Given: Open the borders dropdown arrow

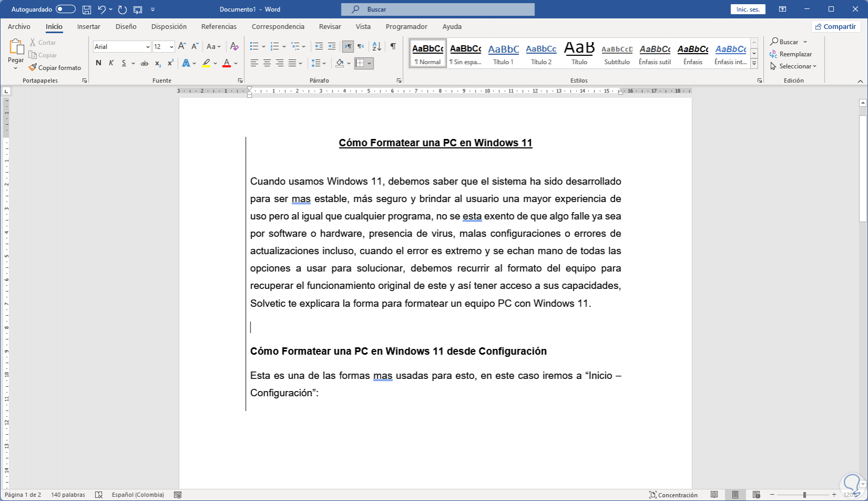Looking at the screenshot, I should pos(370,63).
